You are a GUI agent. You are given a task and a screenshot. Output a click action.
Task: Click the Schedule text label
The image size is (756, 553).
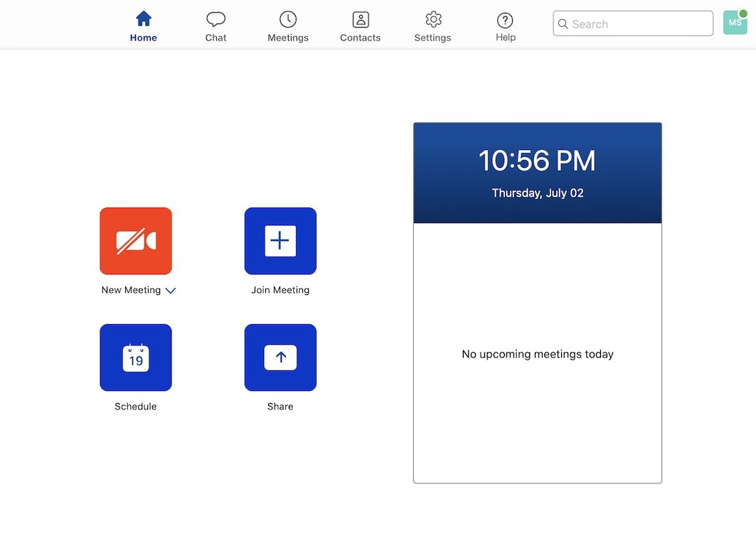coord(135,407)
